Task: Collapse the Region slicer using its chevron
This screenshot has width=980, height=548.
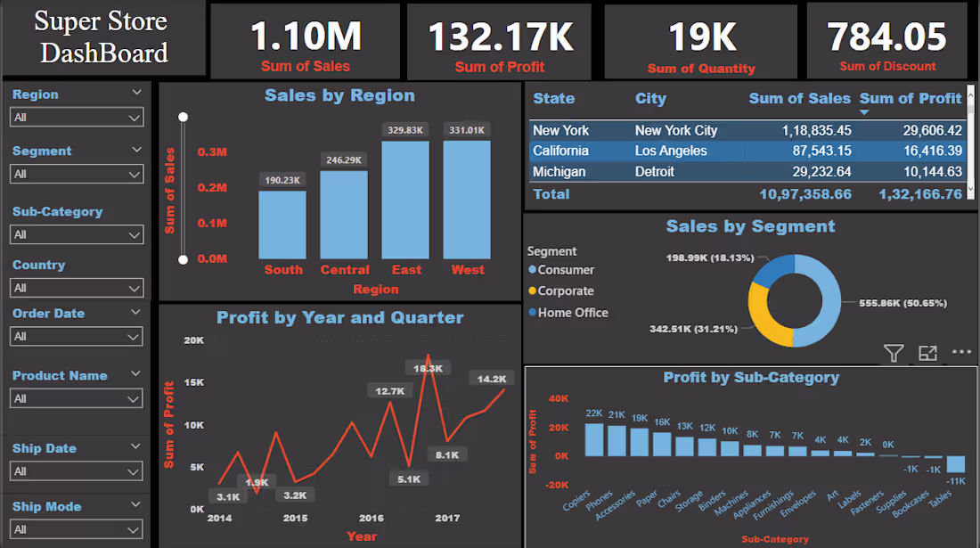Action: (138, 93)
